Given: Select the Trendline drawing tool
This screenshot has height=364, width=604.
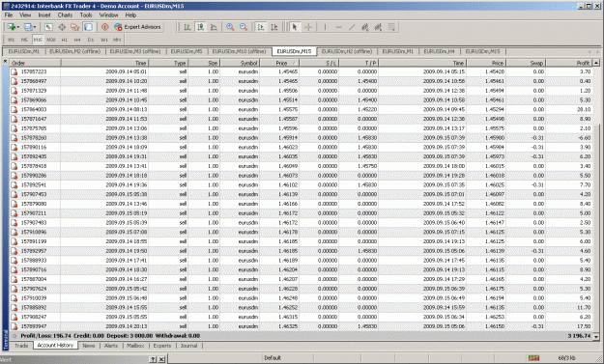Looking at the screenshot, I should tap(352, 27).
